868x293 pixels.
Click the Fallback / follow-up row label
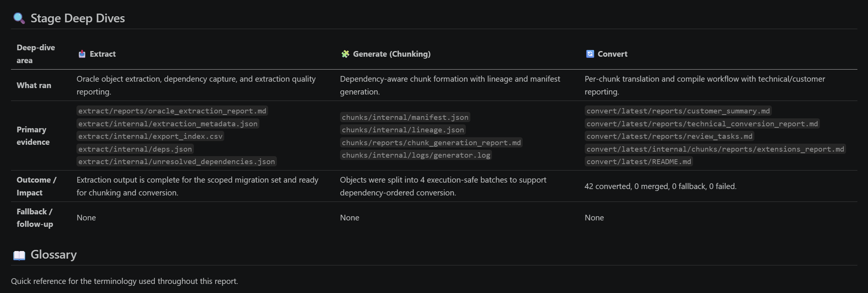click(x=35, y=218)
